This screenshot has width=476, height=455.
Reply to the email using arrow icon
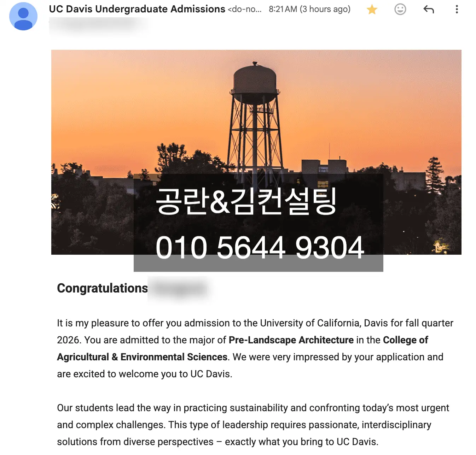[428, 10]
